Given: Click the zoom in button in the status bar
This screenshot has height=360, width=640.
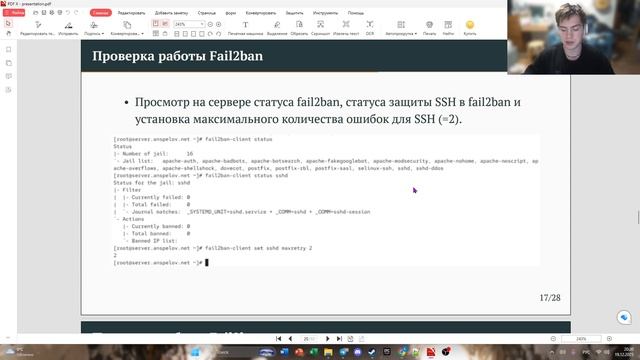Looking at the screenshot, I should tap(609, 339).
